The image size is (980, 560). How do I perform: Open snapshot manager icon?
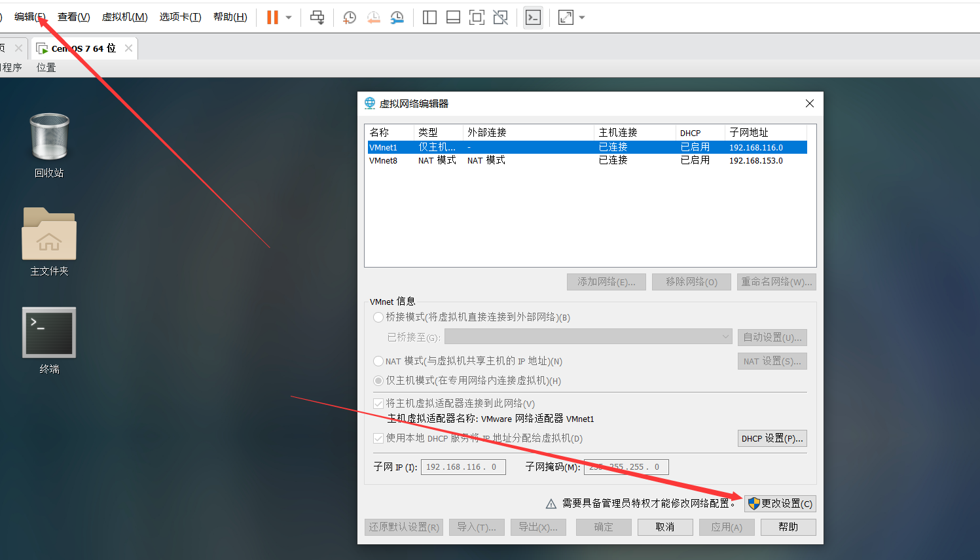(397, 18)
